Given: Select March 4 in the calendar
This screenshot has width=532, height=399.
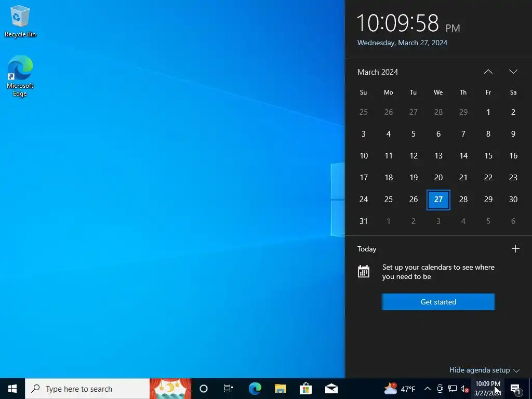Looking at the screenshot, I should click(389, 134).
